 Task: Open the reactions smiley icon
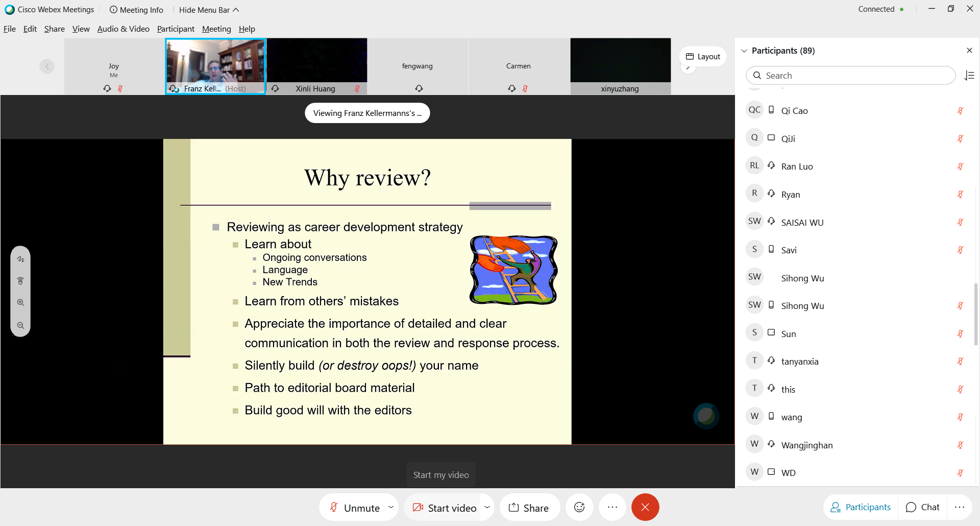(x=579, y=507)
